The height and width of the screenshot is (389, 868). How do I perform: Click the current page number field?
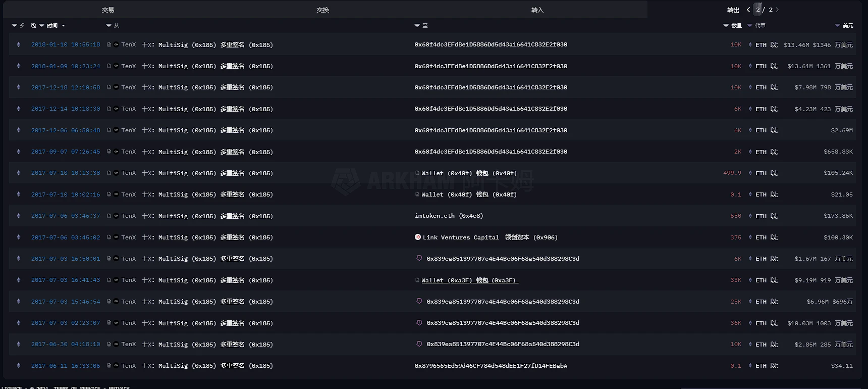(x=758, y=10)
